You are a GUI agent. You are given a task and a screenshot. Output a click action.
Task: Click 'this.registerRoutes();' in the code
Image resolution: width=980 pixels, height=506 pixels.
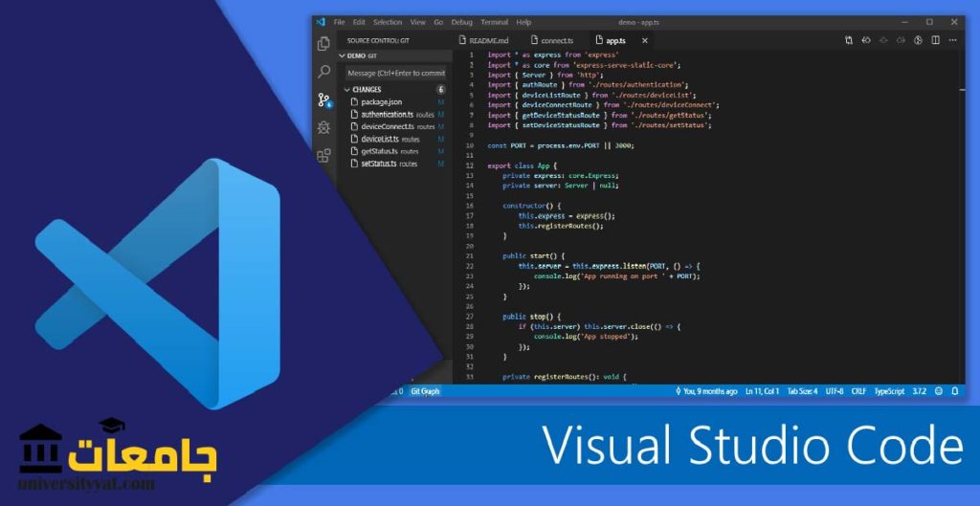click(561, 226)
